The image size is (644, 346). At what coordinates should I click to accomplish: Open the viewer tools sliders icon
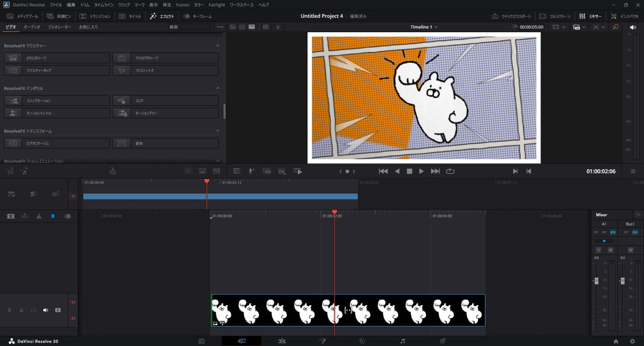click(x=237, y=171)
